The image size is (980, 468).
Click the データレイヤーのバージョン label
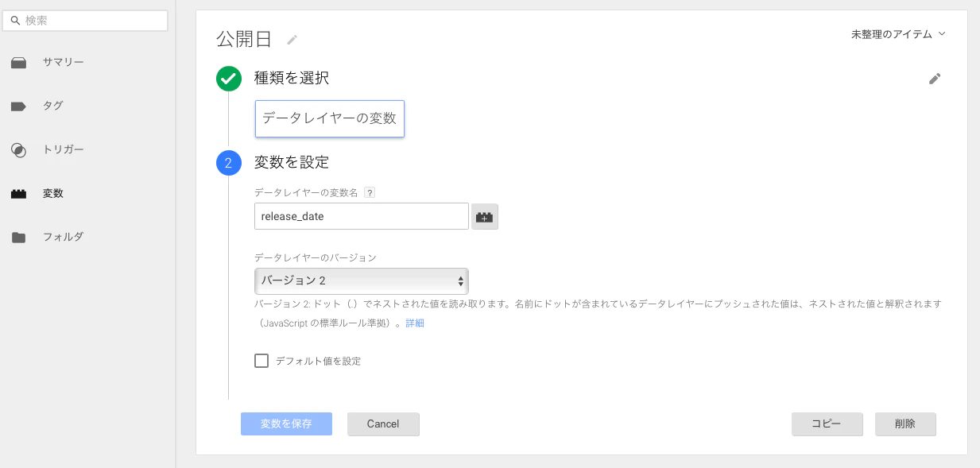coord(316,258)
